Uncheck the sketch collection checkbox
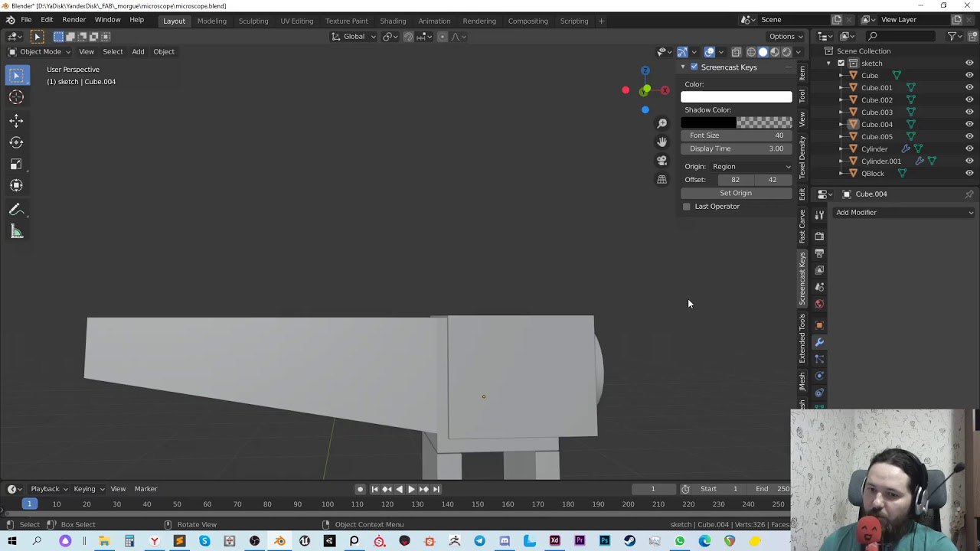Viewport: 980px width, 551px height. click(x=841, y=64)
